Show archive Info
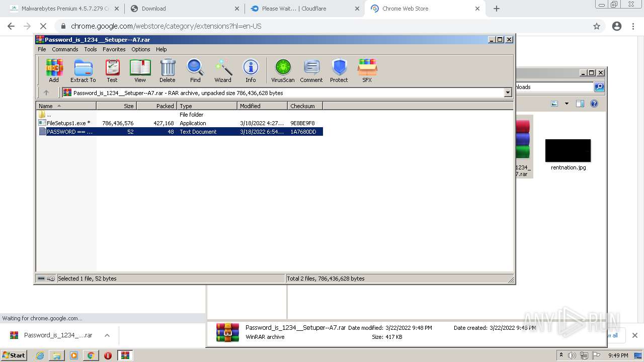Image resolution: width=644 pixels, height=362 pixels. (251, 71)
